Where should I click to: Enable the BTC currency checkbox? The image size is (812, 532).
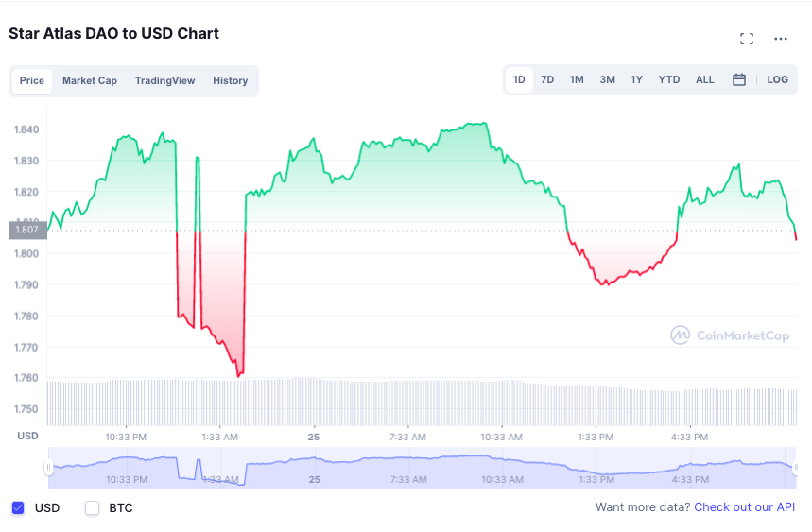coord(93,507)
